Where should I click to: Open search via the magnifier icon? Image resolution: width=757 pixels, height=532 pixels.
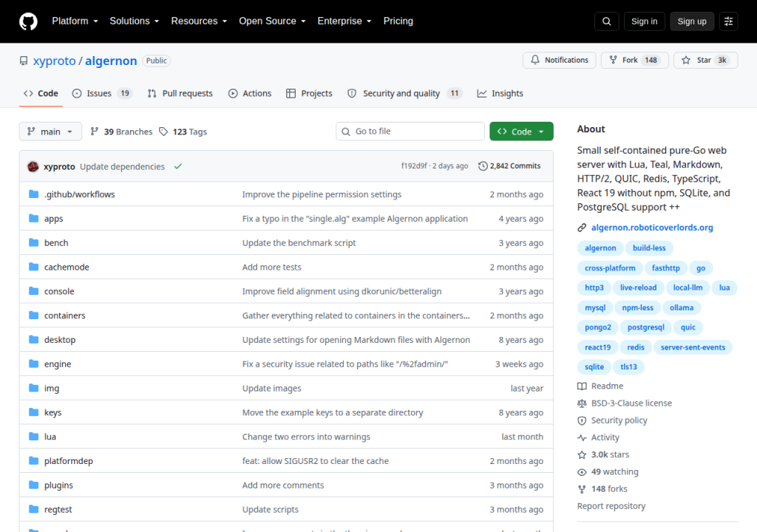[x=606, y=21]
